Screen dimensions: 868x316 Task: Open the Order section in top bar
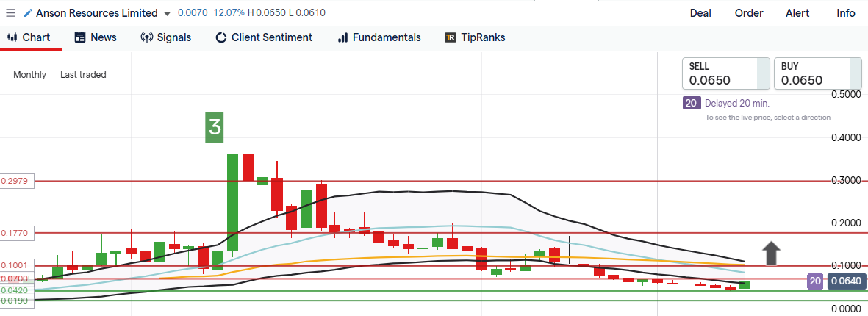coord(749,13)
